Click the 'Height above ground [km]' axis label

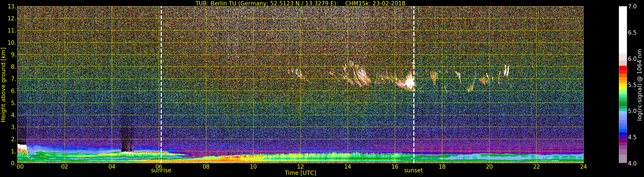(3, 85)
